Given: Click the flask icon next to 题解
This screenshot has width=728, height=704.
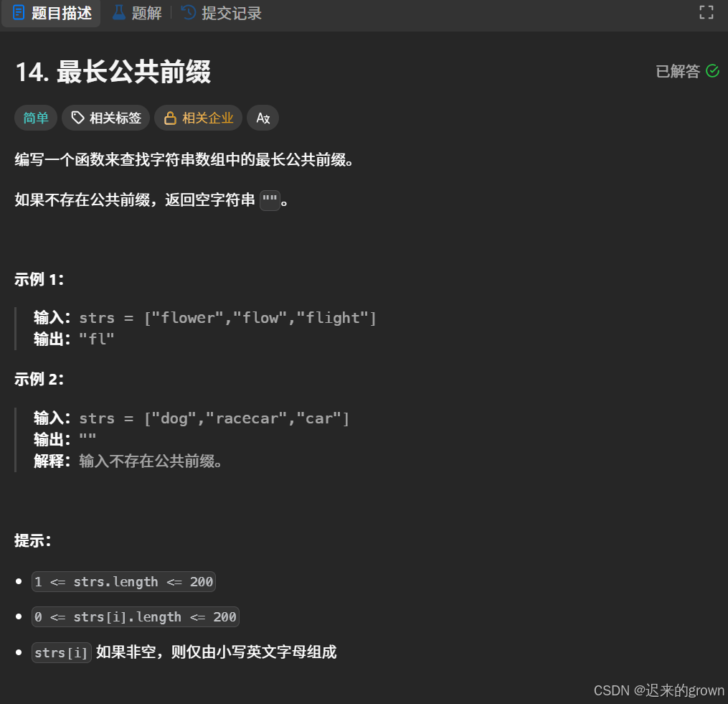Looking at the screenshot, I should click(x=118, y=12).
